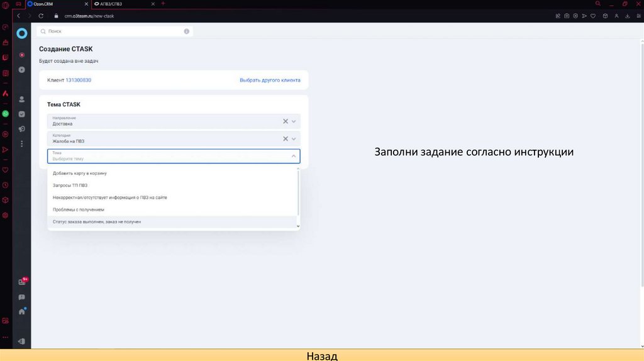644x361 pixels.
Task: Click the red record dot icon in the CRM sidebar
Action: (x=22, y=55)
